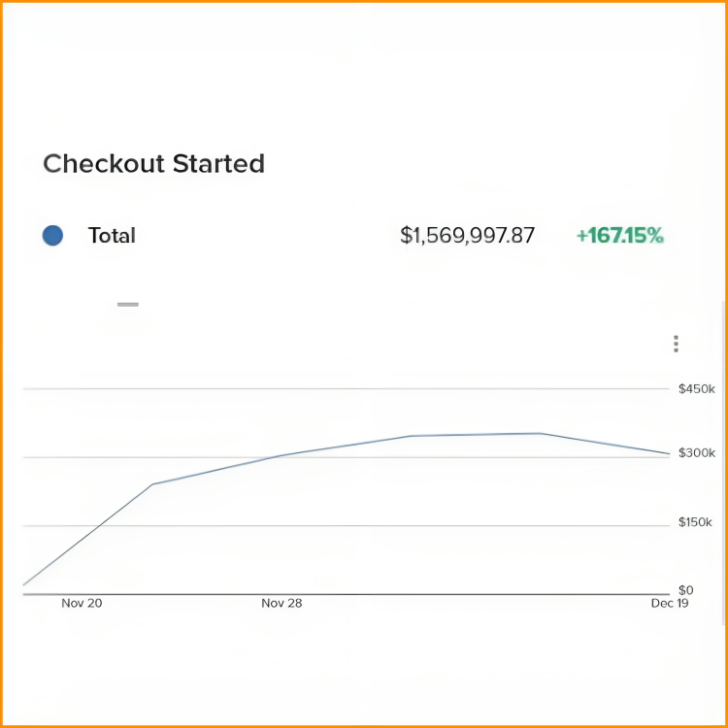Click the Checkout Started chart title
Image resolution: width=728 pixels, height=728 pixels.
click(x=153, y=164)
